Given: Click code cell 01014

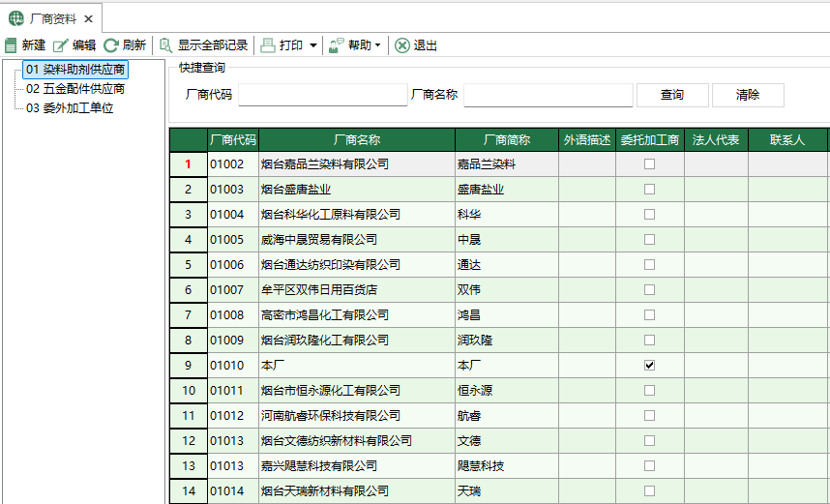Looking at the screenshot, I should point(233,490).
